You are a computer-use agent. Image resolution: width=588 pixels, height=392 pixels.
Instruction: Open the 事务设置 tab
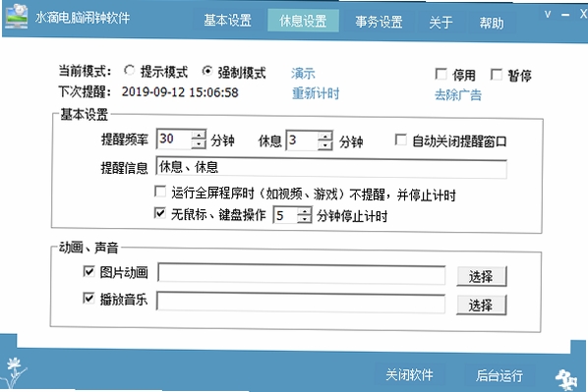[x=379, y=22]
